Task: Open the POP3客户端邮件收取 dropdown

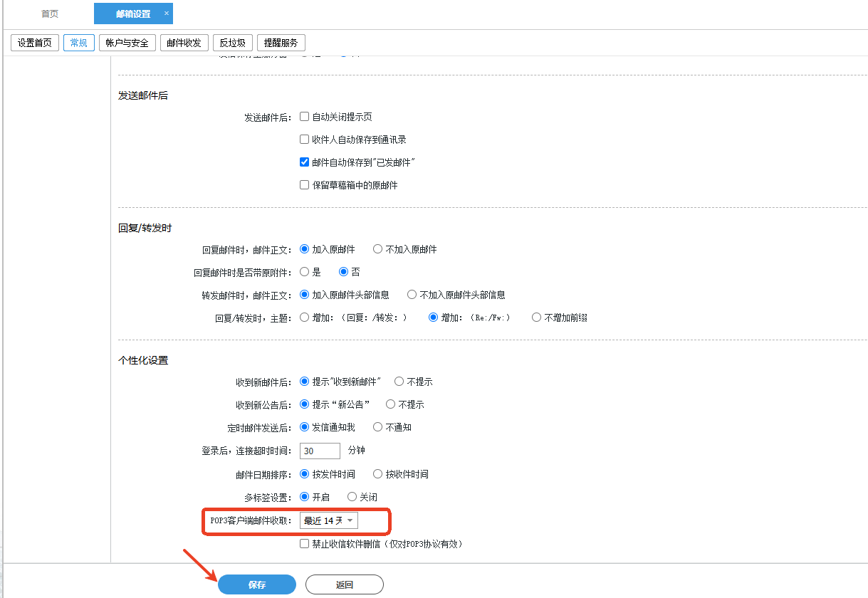Action: [328, 521]
